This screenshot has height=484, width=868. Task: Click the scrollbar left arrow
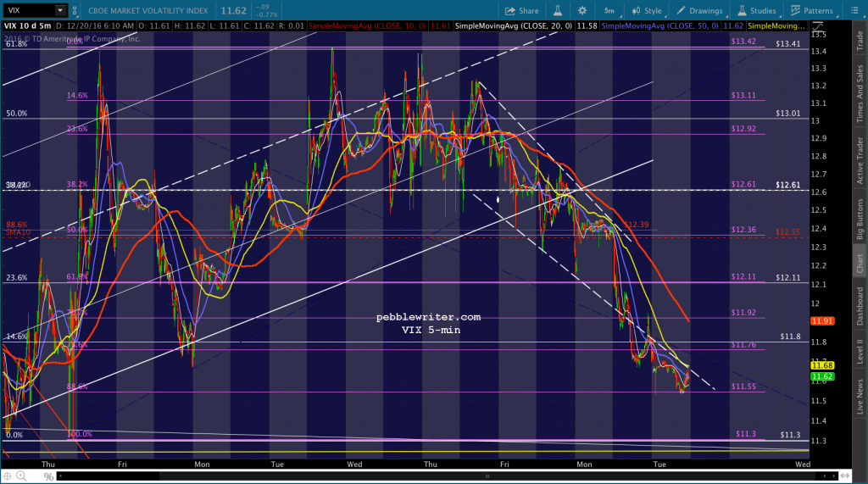[60, 476]
